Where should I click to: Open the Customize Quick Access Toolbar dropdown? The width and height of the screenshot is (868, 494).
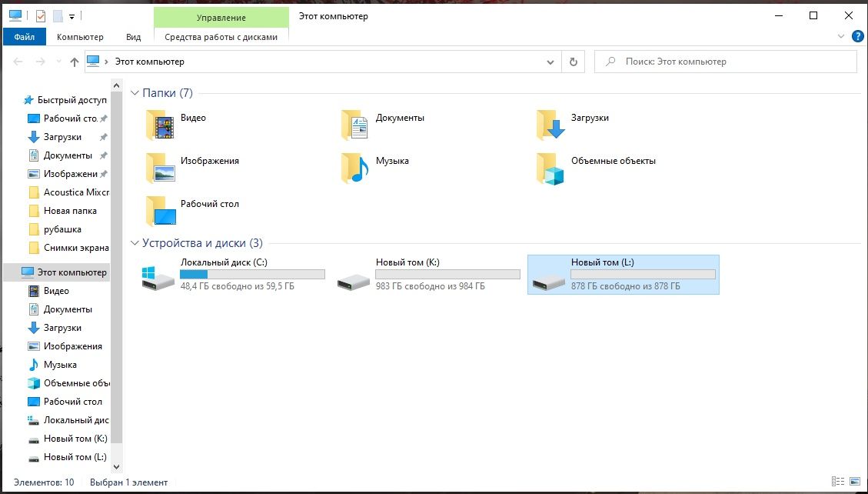(72, 17)
